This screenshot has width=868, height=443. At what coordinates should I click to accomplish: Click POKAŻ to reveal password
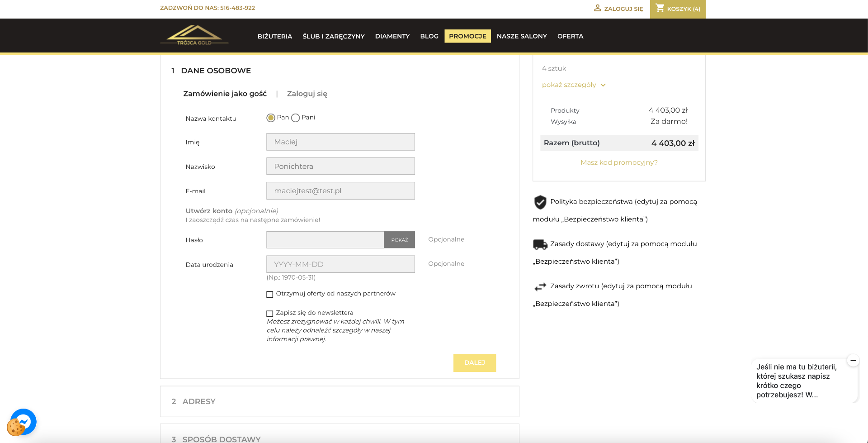(x=400, y=240)
